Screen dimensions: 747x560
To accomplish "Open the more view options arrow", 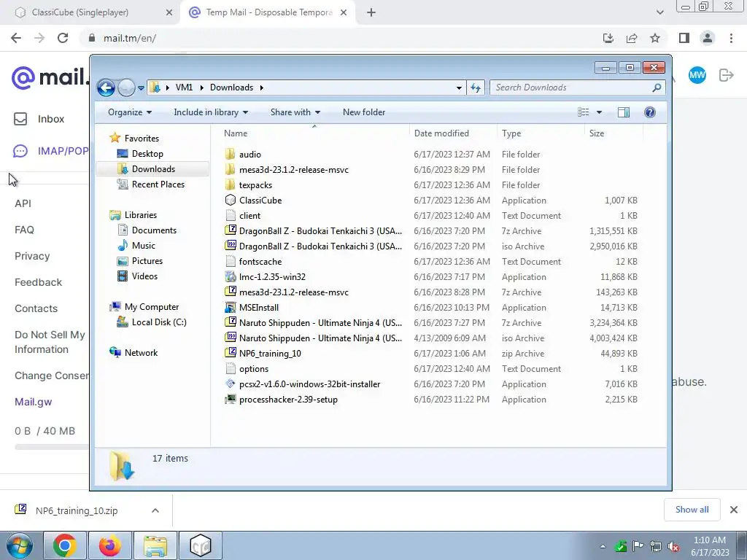I will click(x=600, y=112).
